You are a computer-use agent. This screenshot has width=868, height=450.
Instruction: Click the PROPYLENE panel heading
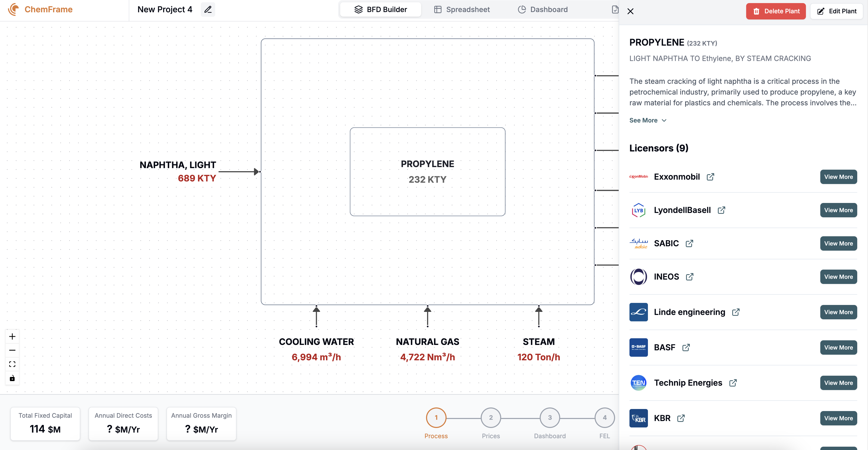(x=657, y=42)
